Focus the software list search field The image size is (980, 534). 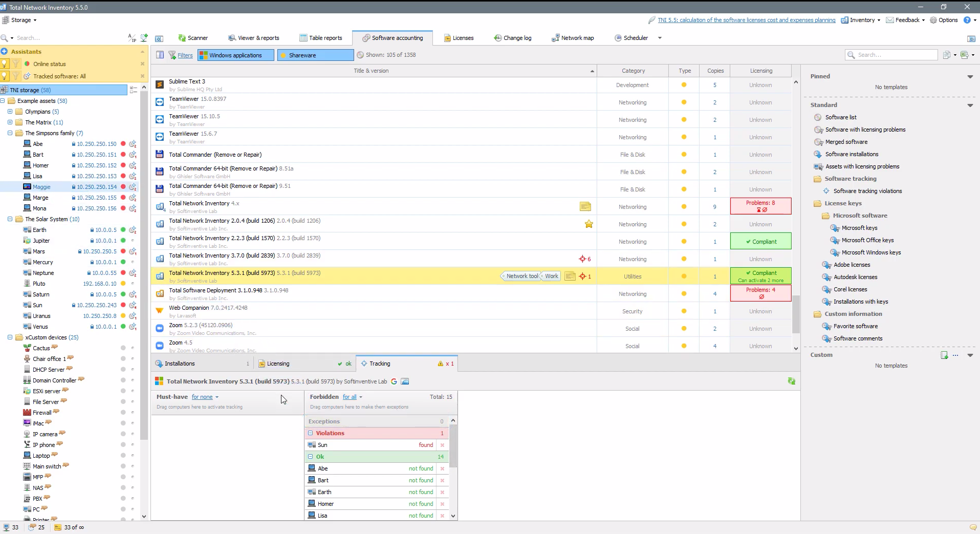(891, 55)
